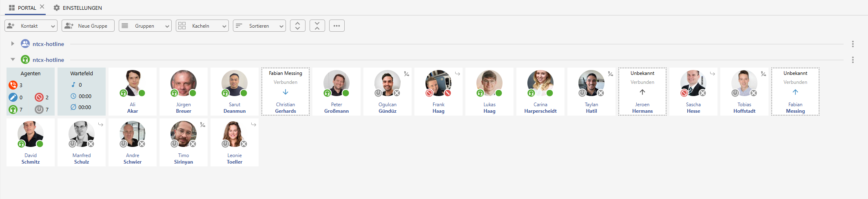Close the PORTAL tab
Image resolution: width=868 pixels, height=199 pixels.
click(42, 7)
